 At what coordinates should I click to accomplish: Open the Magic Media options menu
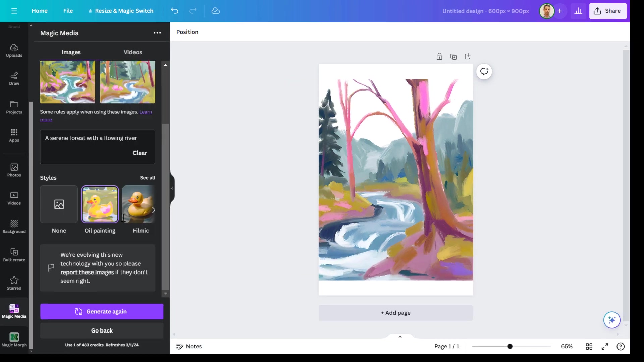click(x=157, y=33)
